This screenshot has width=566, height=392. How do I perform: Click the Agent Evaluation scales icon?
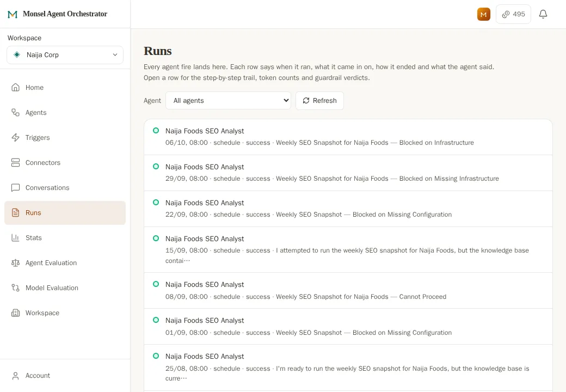tap(16, 263)
